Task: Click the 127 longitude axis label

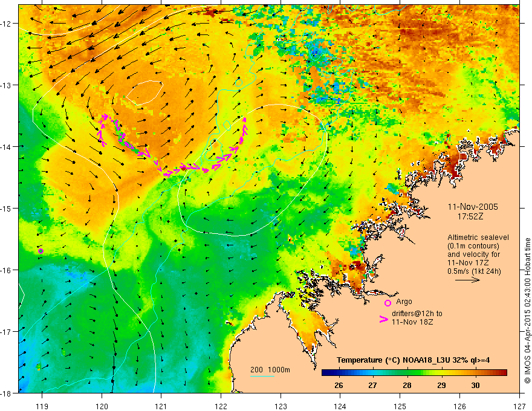Action: [519, 406]
